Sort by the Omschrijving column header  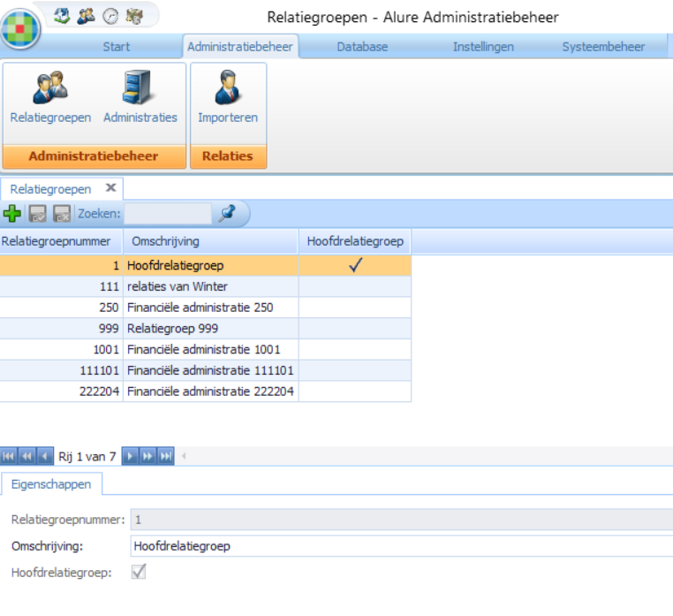(210, 241)
